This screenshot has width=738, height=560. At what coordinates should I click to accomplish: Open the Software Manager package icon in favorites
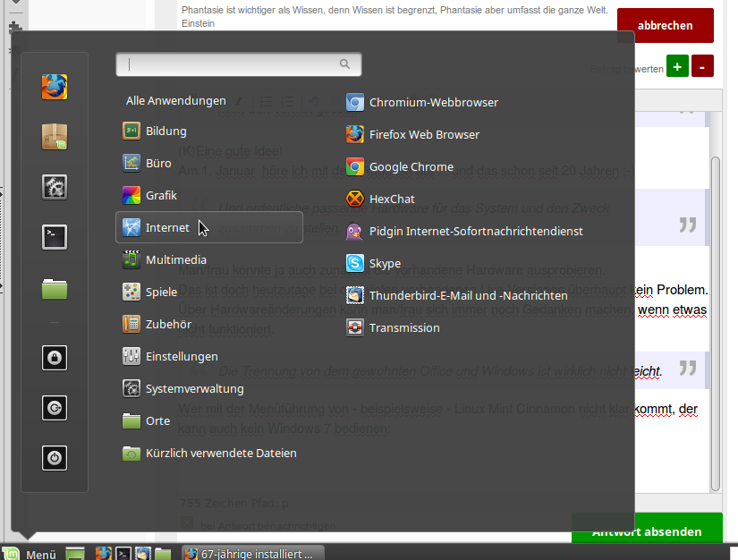pyautogui.click(x=55, y=137)
